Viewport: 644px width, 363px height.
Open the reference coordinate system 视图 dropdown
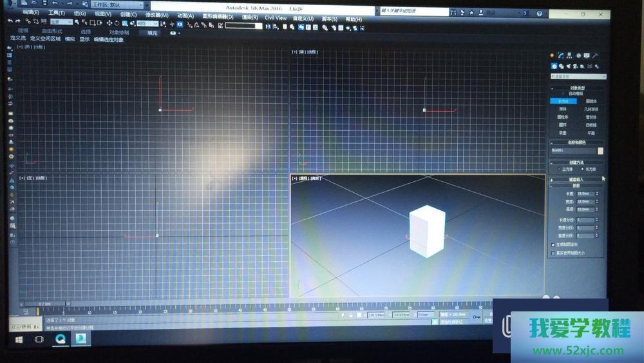pos(147,24)
